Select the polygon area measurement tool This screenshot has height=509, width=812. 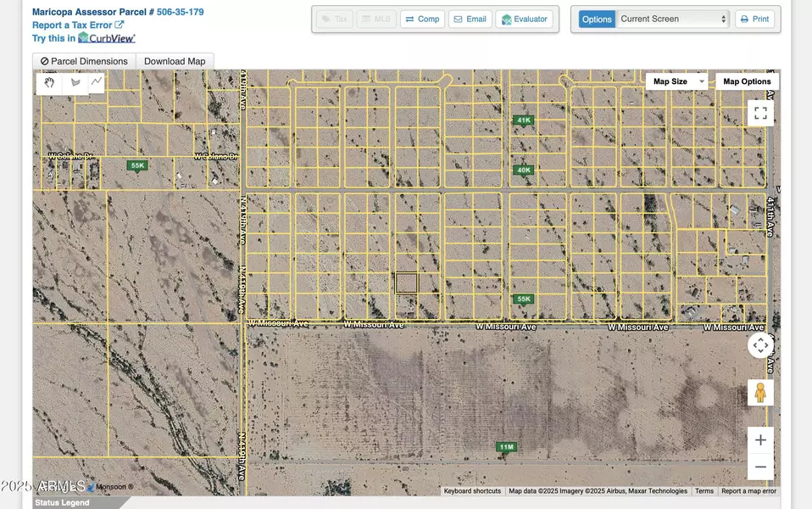tap(75, 82)
